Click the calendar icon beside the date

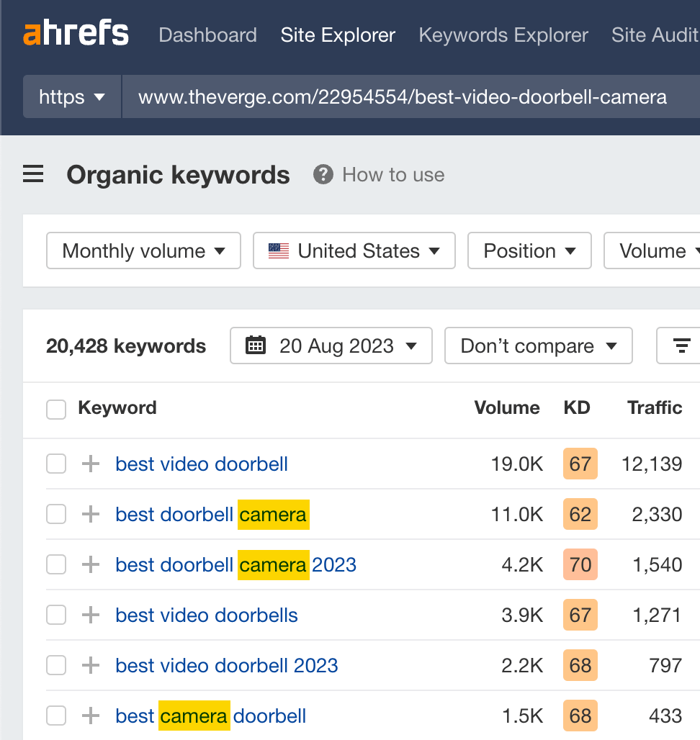click(x=256, y=346)
